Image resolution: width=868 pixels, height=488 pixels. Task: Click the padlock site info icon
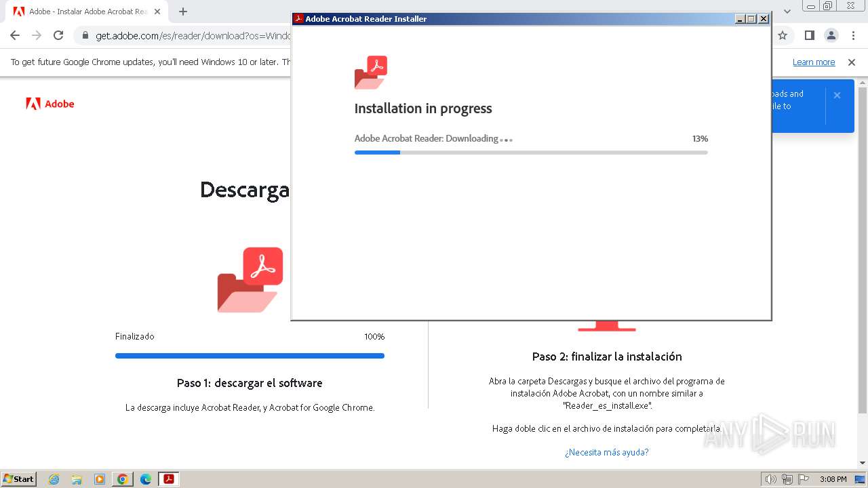coord(85,36)
